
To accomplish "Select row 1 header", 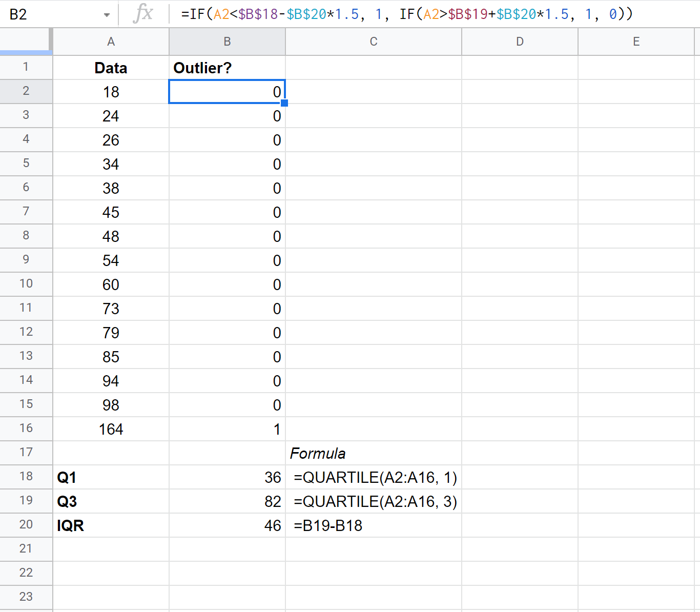I will [x=26, y=67].
